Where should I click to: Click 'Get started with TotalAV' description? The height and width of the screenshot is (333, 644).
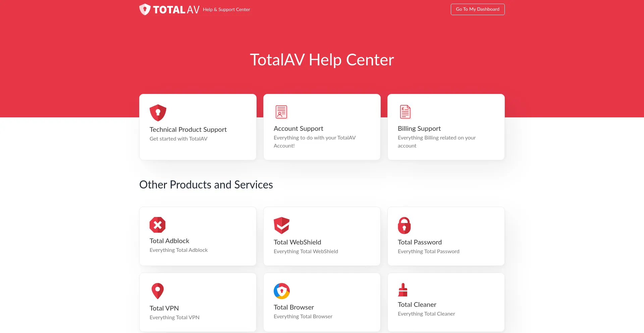178,138
